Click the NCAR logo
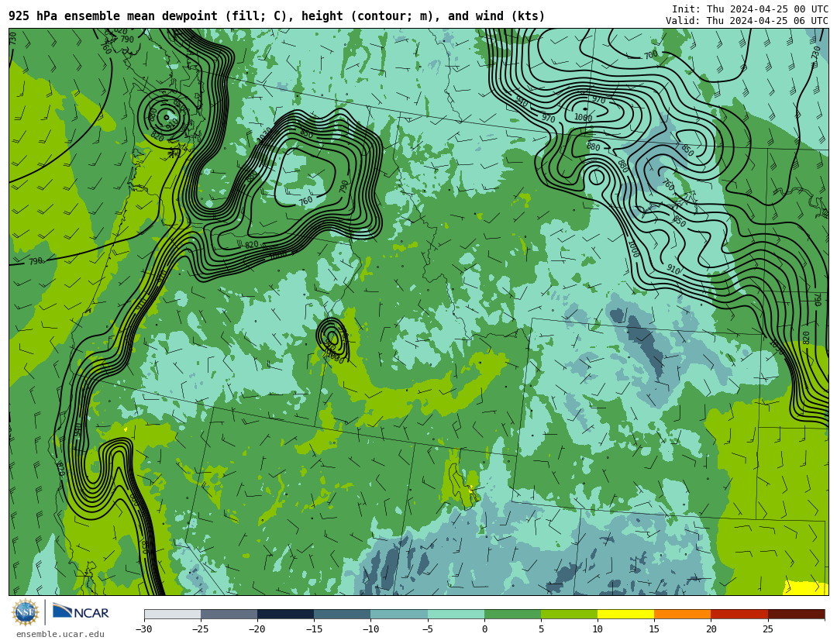The width and height of the screenshot is (837, 644). (x=81, y=612)
